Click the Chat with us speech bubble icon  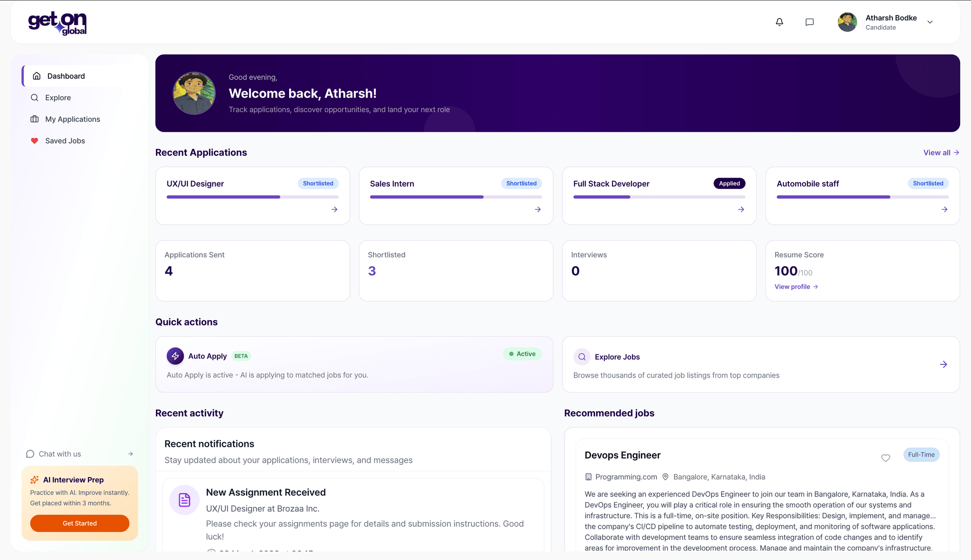[30, 454]
